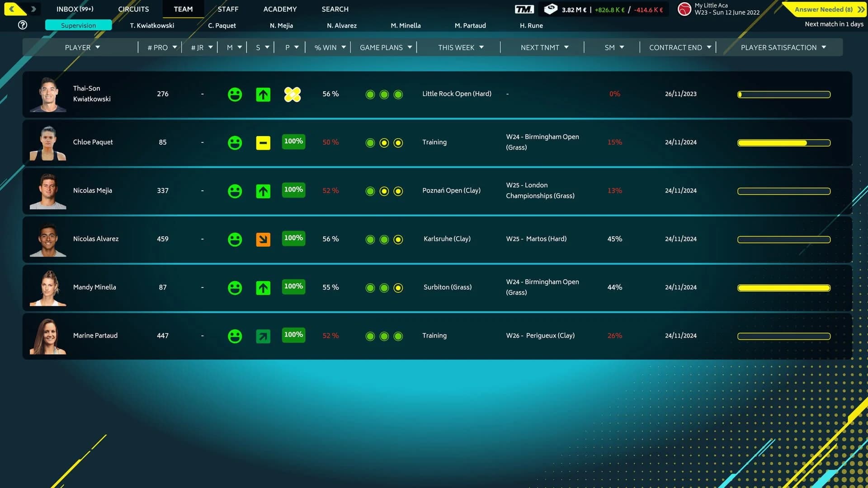Click the orange declining form arrow for Nicolas Alvarez
This screenshot has width=868, height=488.
pyautogui.click(x=263, y=239)
